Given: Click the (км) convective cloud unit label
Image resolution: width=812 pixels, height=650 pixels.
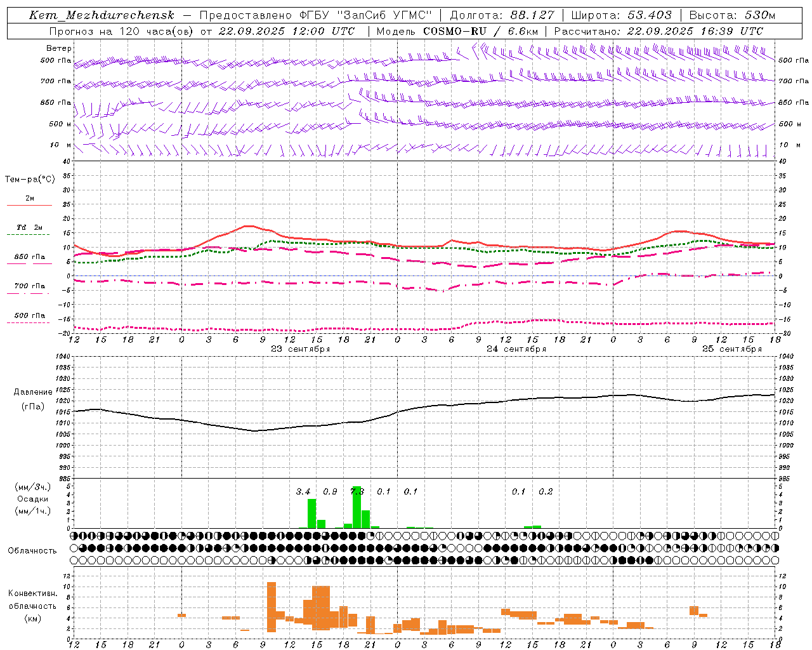Looking at the screenshot, I should click(32, 618).
